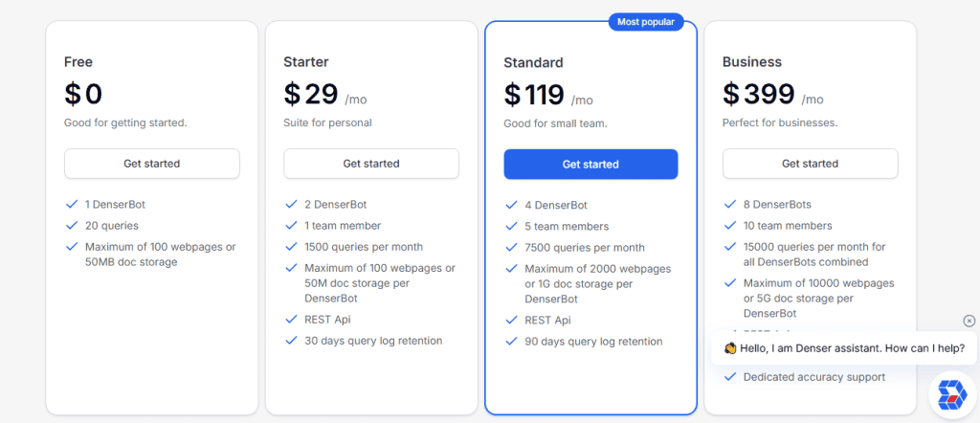Image resolution: width=980 pixels, height=423 pixels.
Task: Click checkmark beside 1500 queries per month
Action: (291, 247)
